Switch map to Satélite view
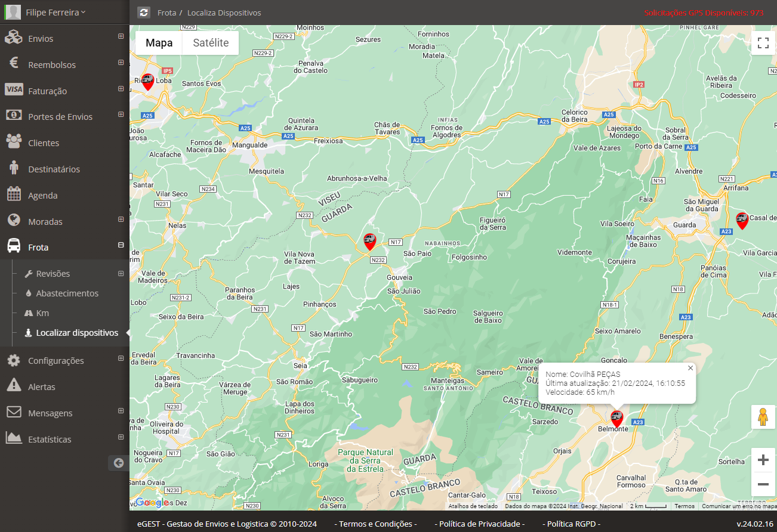The height and width of the screenshot is (532, 777). 211,43
